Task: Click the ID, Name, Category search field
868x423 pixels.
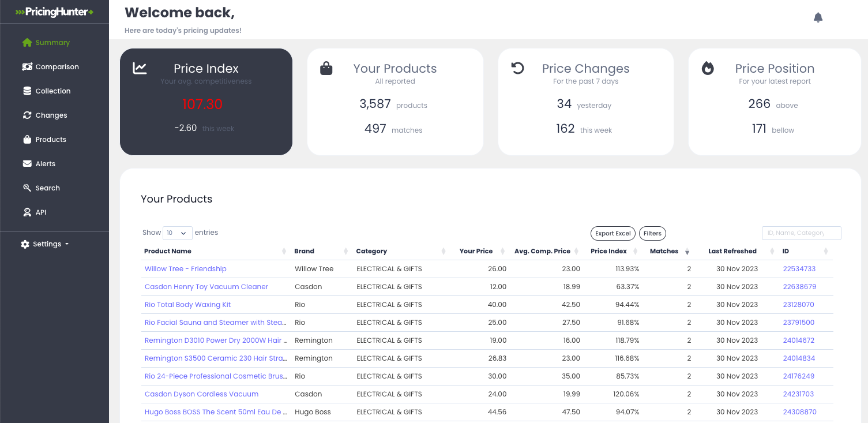Action: (x=801, y=233)
